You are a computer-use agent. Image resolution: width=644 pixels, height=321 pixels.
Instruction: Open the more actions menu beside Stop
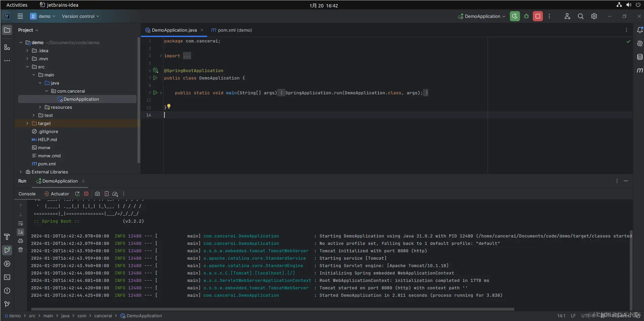[x=549, y=16]
